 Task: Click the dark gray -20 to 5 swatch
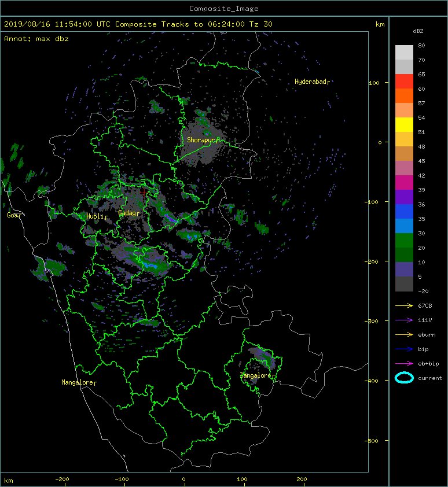[404, 284]
